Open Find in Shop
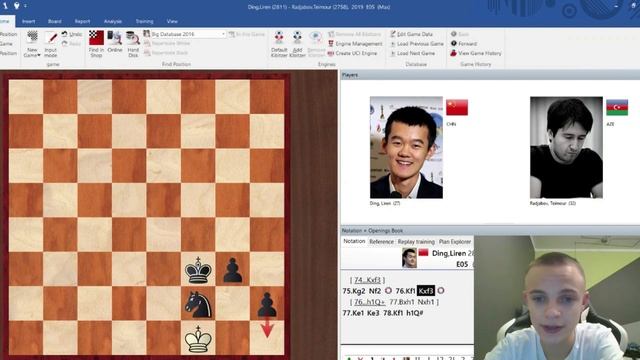 [96, 44]
